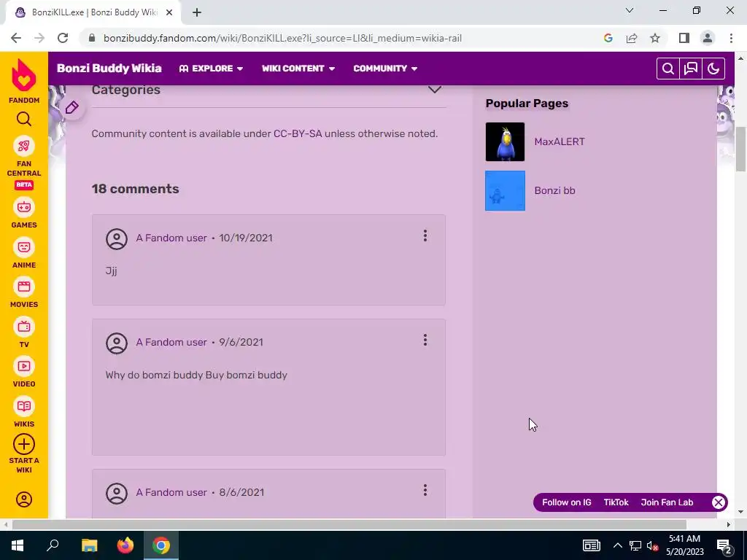The width and height of the screenshot is (747, 560).
Task: Click the pencil edit page icon
Action: pyautogui.click(x=72, y=108)
